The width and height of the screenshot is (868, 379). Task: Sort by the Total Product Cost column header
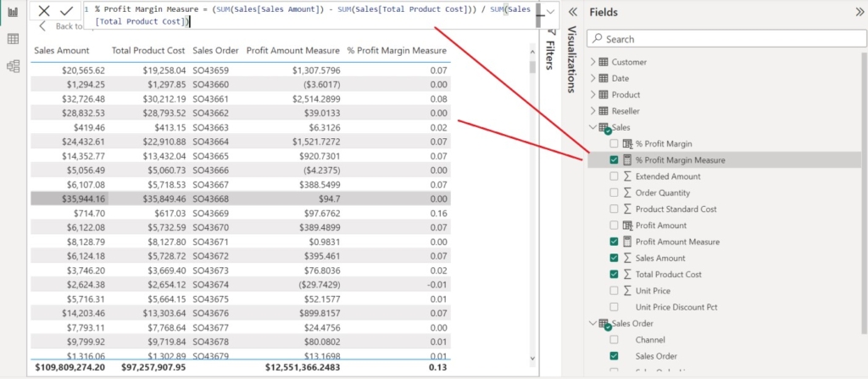pyautogui.click(x=147, y=51)
